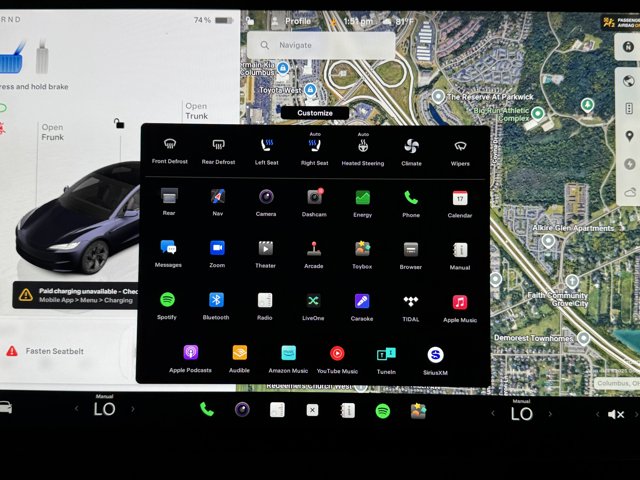Image resolution: width=640 pixels, height=480 pixels.
Task: Click the Customize button
Action: click(x=315, y=113)
